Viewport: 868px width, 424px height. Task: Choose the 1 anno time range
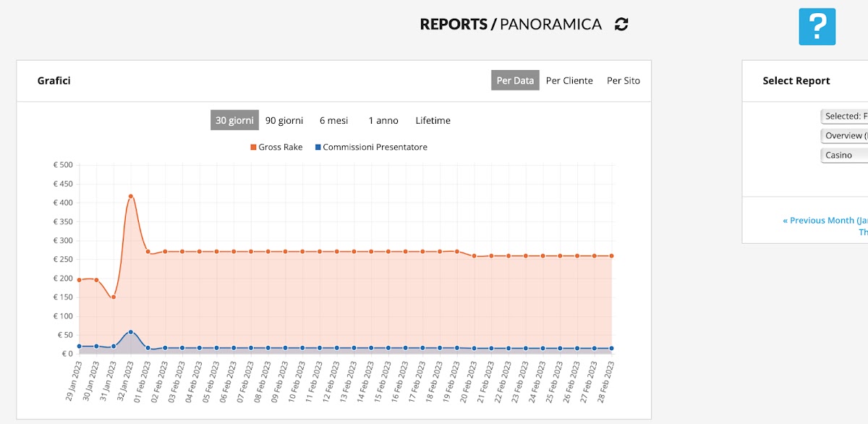click(x=383, y=121)
